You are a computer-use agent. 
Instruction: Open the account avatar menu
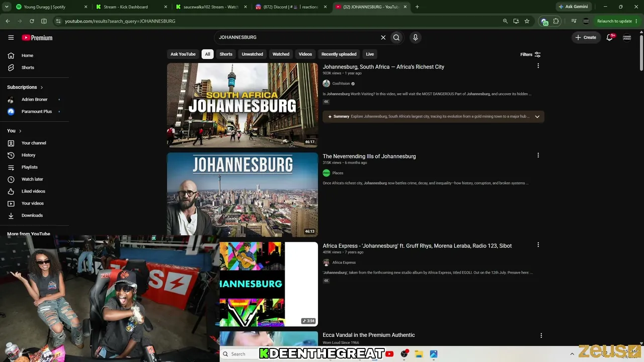(627, 37)
